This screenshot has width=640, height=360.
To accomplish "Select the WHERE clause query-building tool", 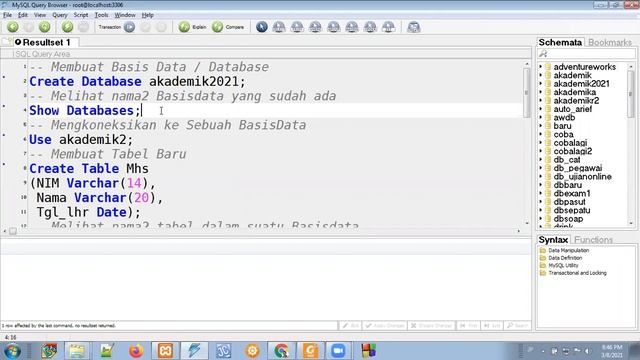I will 315,27.
